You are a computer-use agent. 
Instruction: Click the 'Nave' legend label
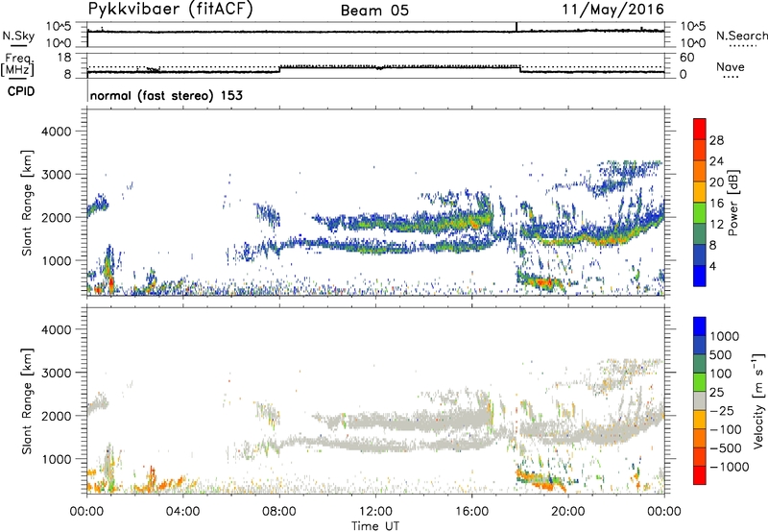pyautogui.click(x=730, y=66)
